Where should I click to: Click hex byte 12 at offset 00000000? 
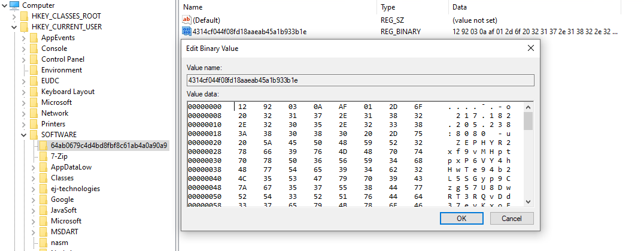pyautogui.click(x=242, y=107)
